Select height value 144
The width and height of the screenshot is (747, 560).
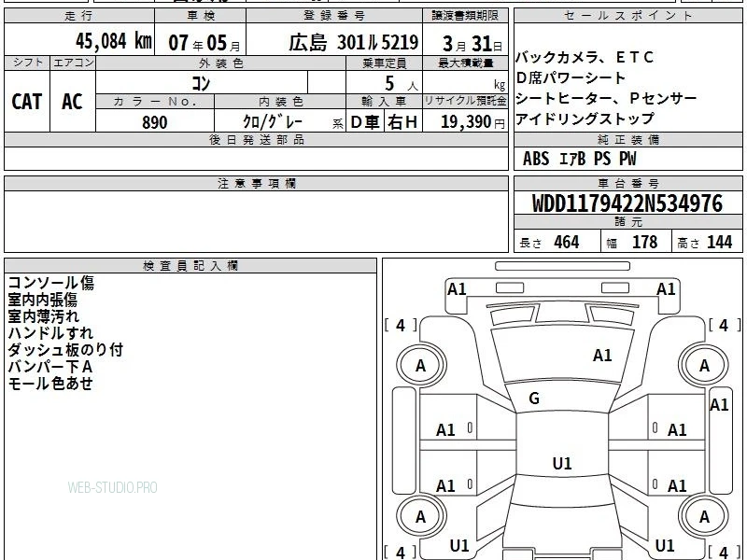tap(719, 242)
